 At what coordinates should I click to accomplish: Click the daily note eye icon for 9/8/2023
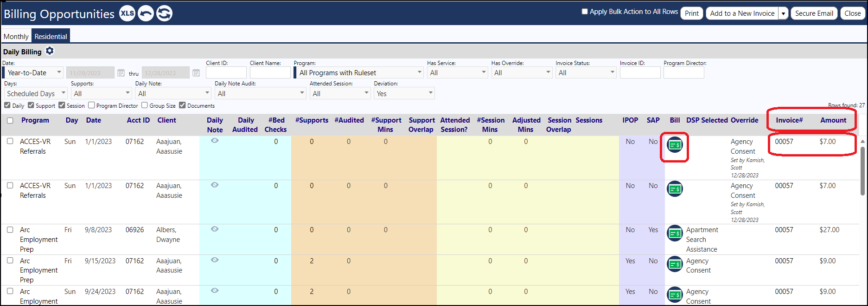point(215,229)
